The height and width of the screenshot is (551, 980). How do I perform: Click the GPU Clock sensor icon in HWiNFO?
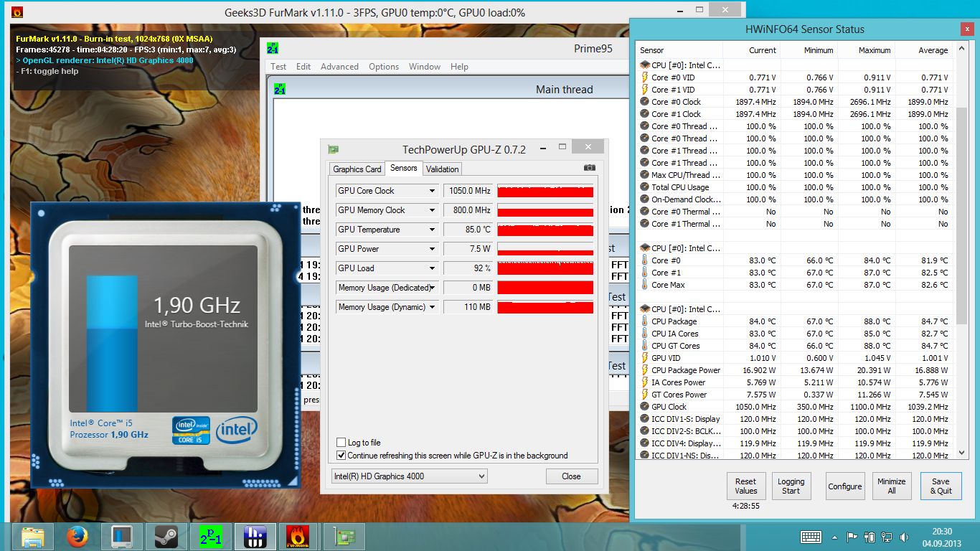(645, 407)
